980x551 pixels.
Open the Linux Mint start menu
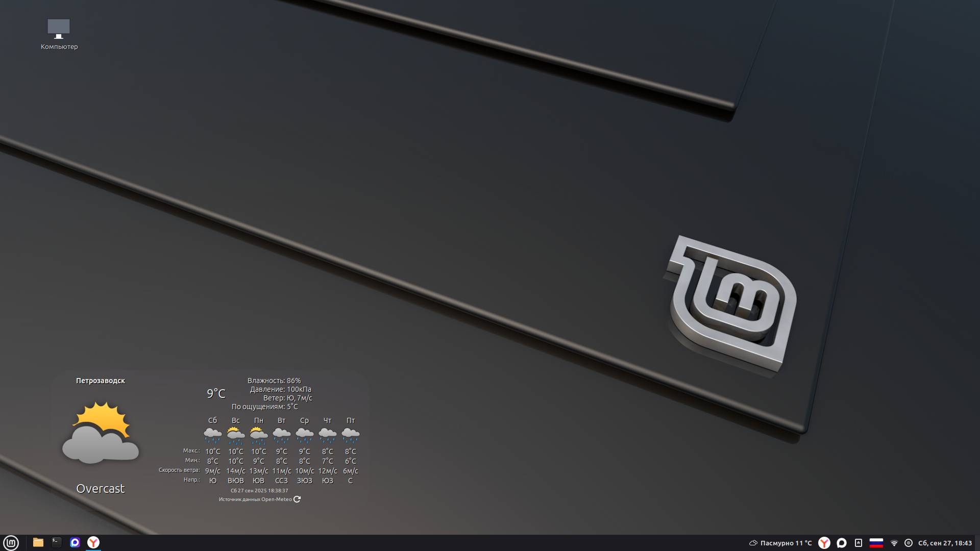coord(11,542)
